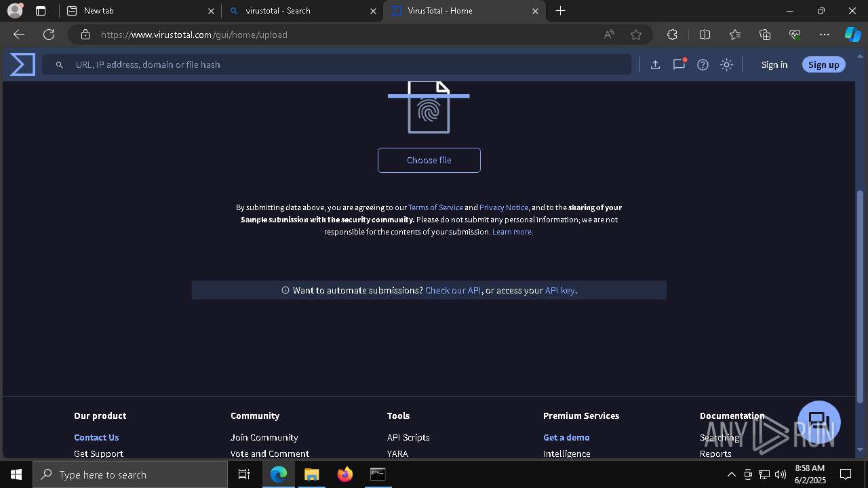Add page to favorites star icon

pyautogui.click(x=636, y=35)
